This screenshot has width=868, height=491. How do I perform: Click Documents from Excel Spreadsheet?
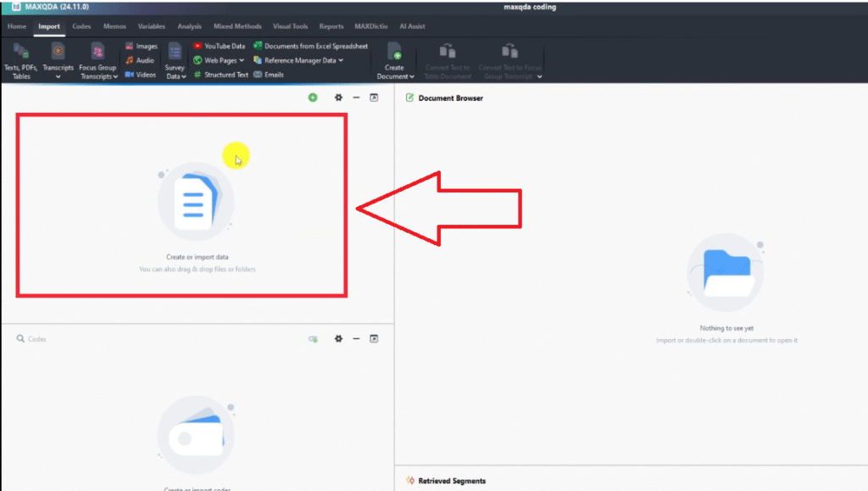(310, 47)
